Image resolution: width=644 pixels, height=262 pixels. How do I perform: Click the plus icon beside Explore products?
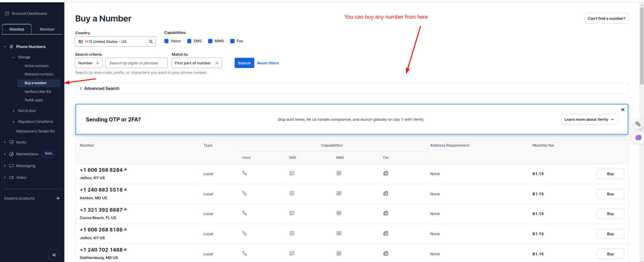pos(58,198)
